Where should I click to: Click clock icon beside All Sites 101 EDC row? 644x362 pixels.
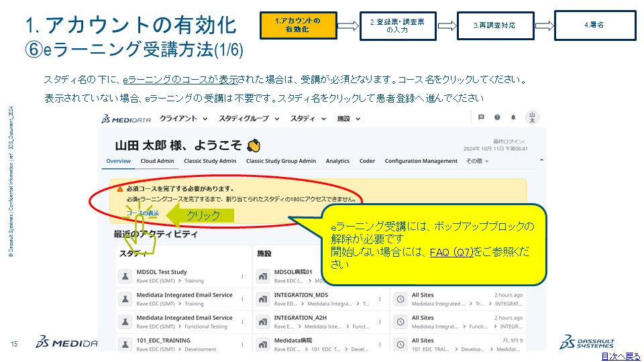click(x=400, y=345)
